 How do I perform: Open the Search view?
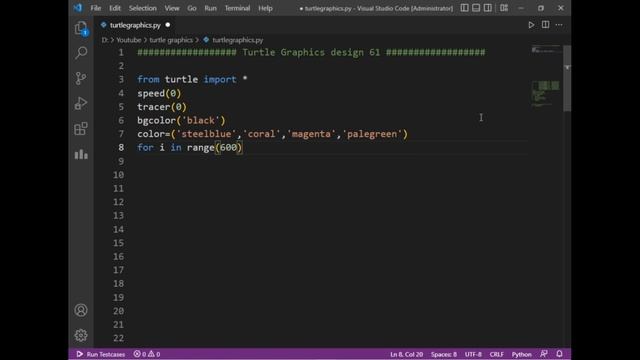click(x=81, y=53)
